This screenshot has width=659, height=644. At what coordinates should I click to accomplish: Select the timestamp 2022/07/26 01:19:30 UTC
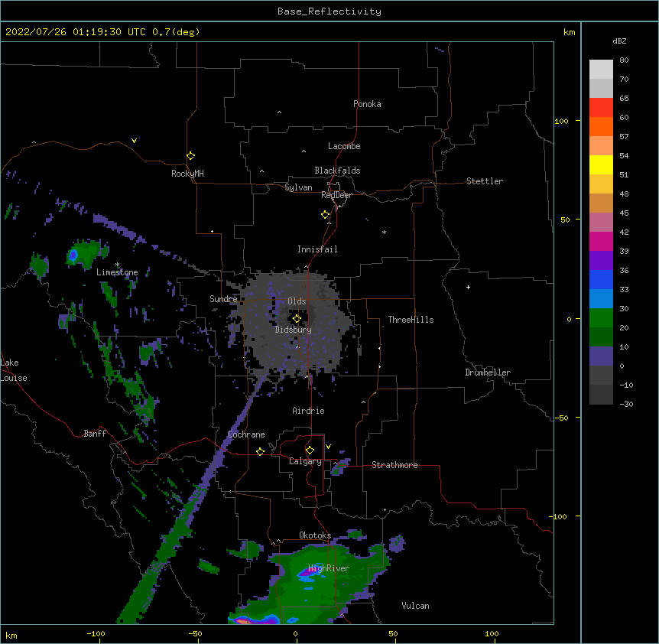click(x=75, y=32)
